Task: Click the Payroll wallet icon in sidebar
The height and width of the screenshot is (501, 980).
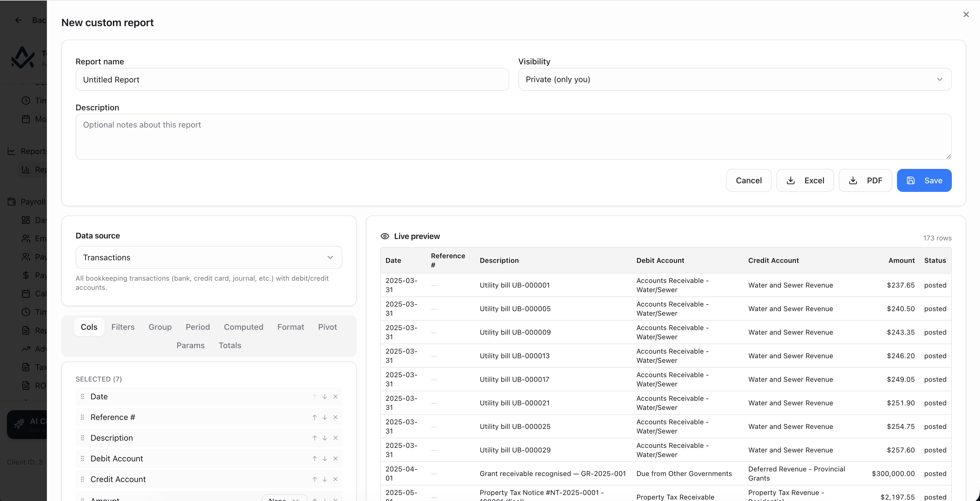Action: point(12,202)
